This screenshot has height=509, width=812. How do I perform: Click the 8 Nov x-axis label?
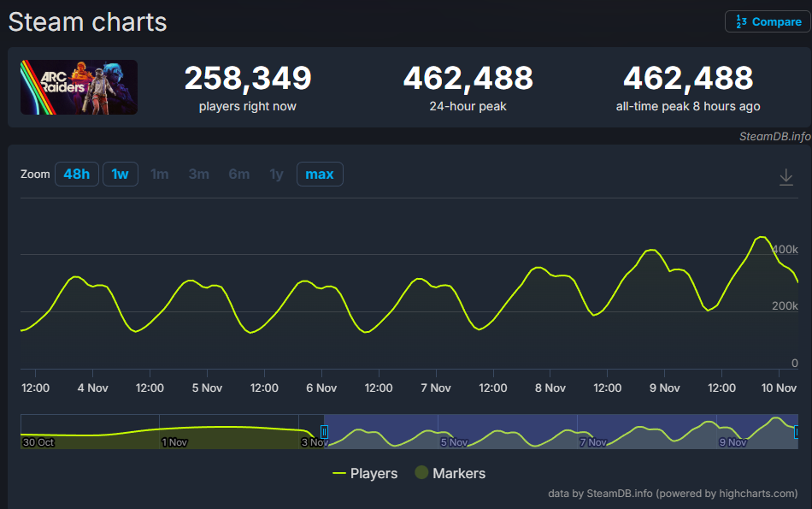tap(550, 388)
